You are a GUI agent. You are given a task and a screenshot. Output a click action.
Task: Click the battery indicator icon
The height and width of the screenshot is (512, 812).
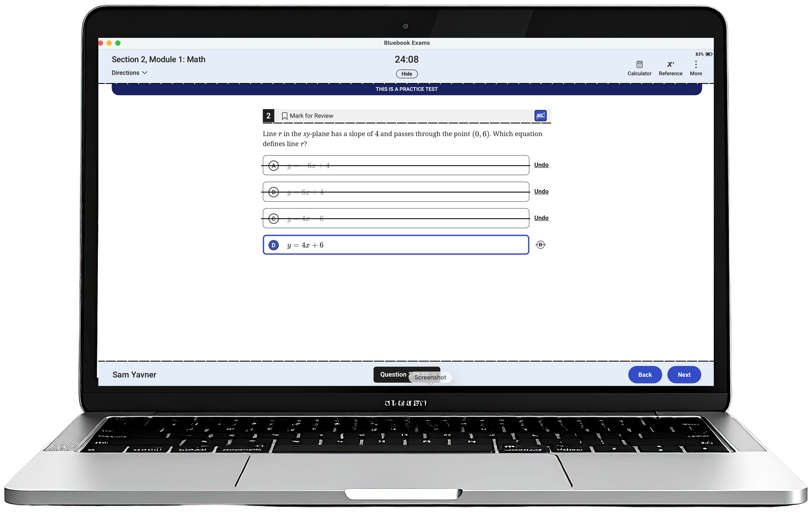click(708, 54)
